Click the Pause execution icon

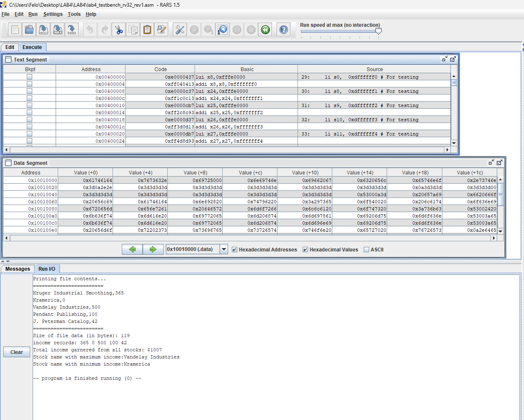pyautogui.click(x=237, y=30)
